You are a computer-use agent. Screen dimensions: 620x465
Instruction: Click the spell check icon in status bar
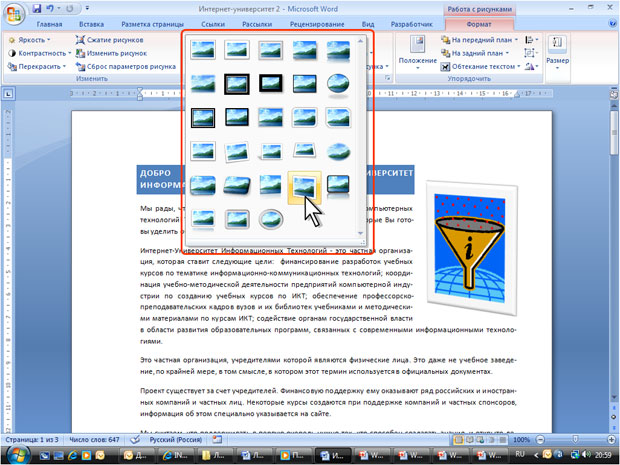pos(135,439)
